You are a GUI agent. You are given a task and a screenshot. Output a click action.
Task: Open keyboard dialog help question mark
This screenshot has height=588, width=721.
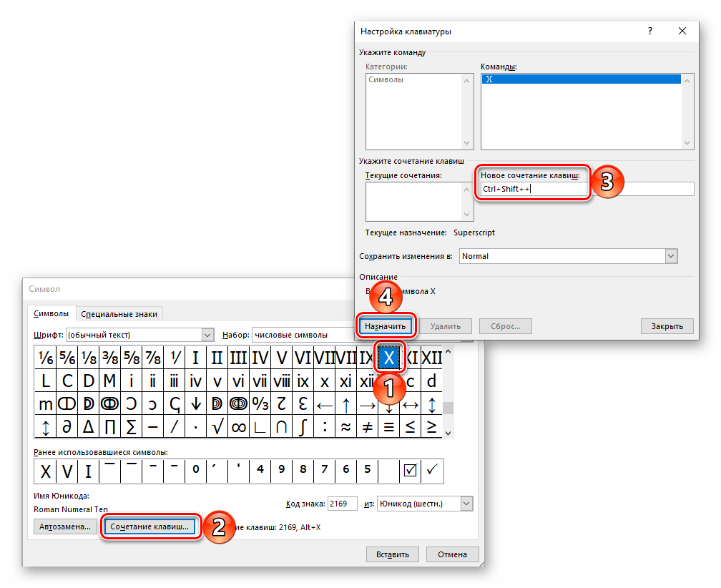coord(649,31)
